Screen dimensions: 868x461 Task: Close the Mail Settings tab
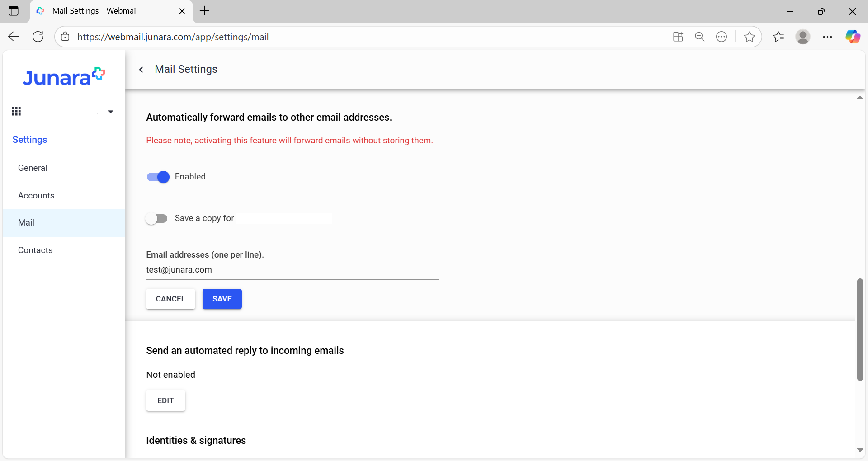tap(182, 11)
